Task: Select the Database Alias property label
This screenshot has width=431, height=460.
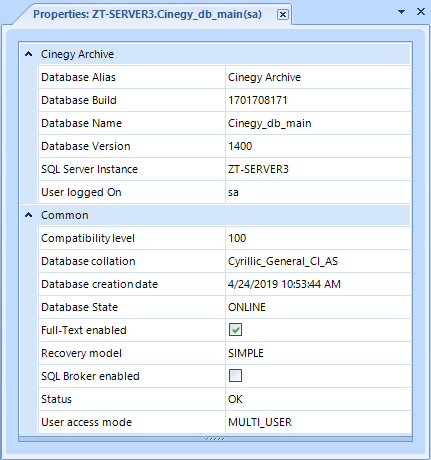Action: coord(78,77)
